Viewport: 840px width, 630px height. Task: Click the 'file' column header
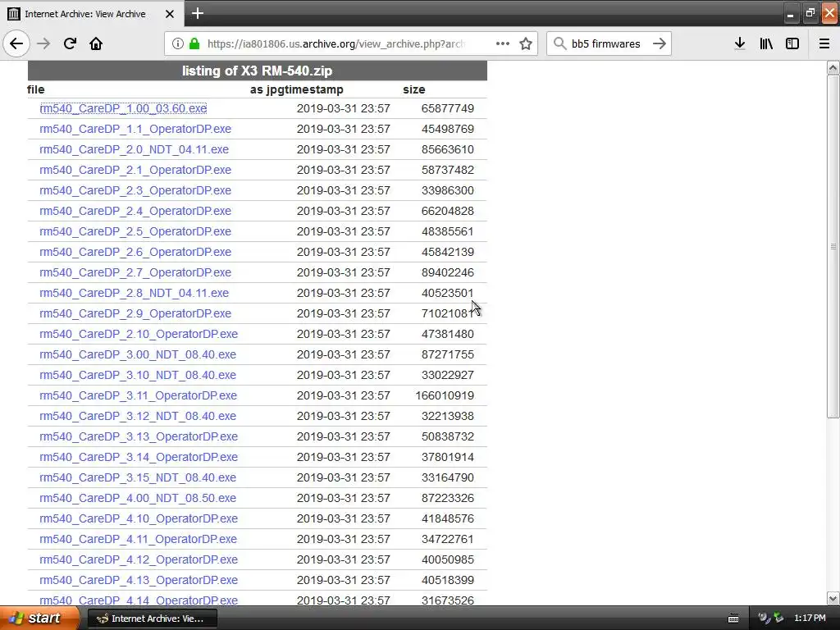point(36,89)
